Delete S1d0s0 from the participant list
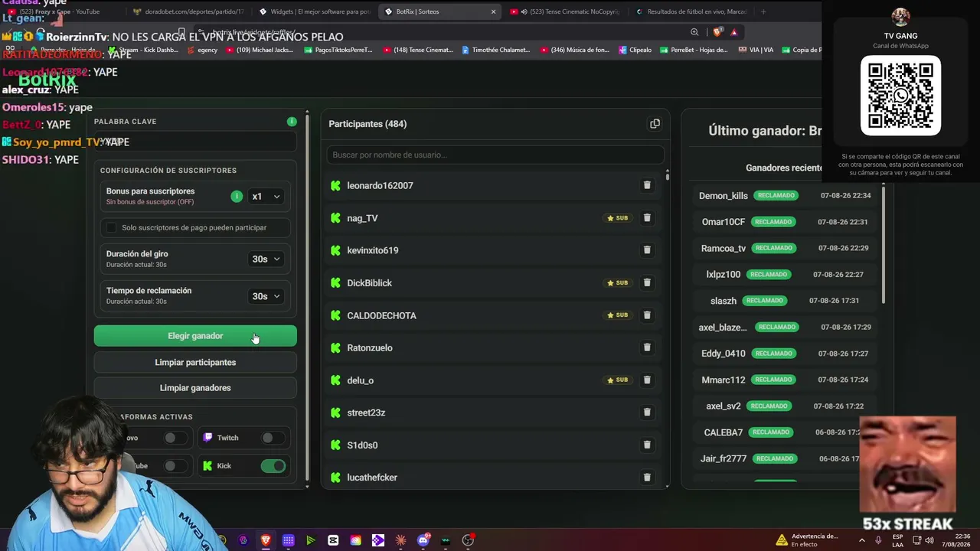 [647, 445]
